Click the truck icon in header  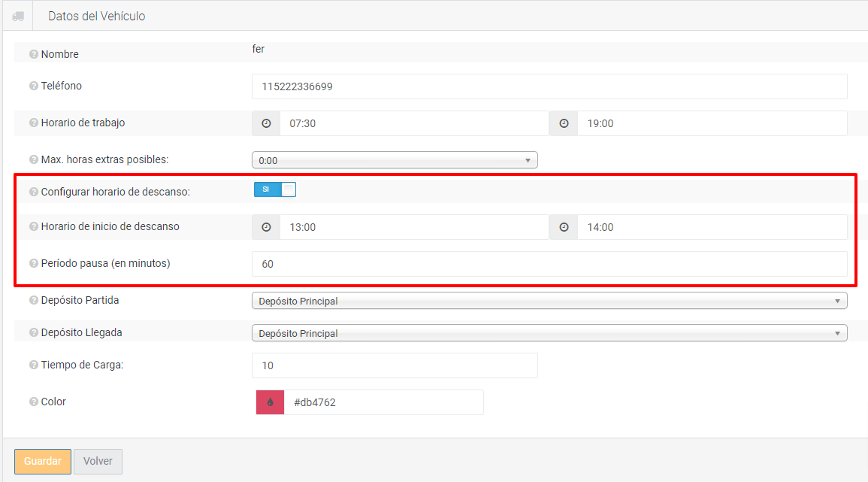pos(18,16)
